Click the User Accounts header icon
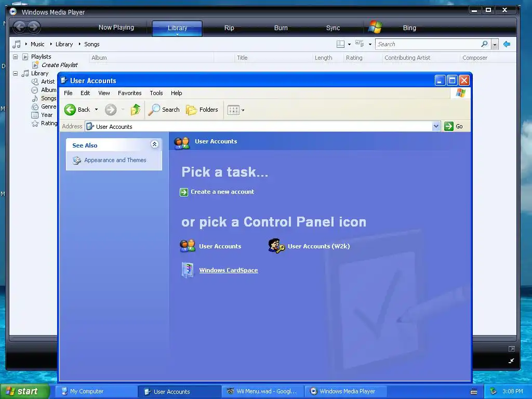 tap(182, 143)
